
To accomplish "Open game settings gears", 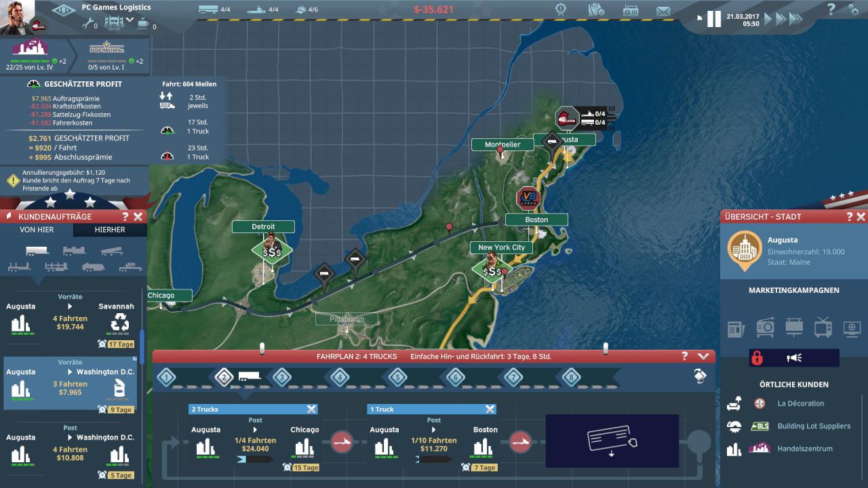I will [854, 9].
